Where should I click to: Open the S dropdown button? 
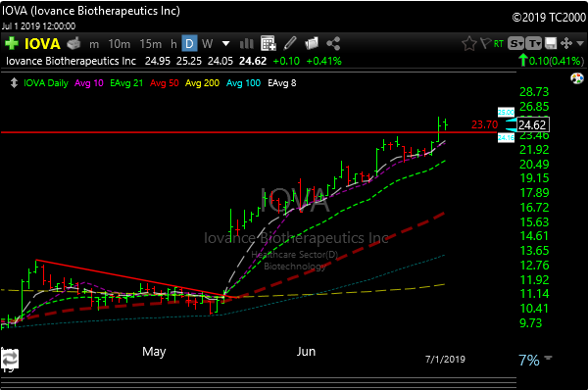tap(516, 44)
